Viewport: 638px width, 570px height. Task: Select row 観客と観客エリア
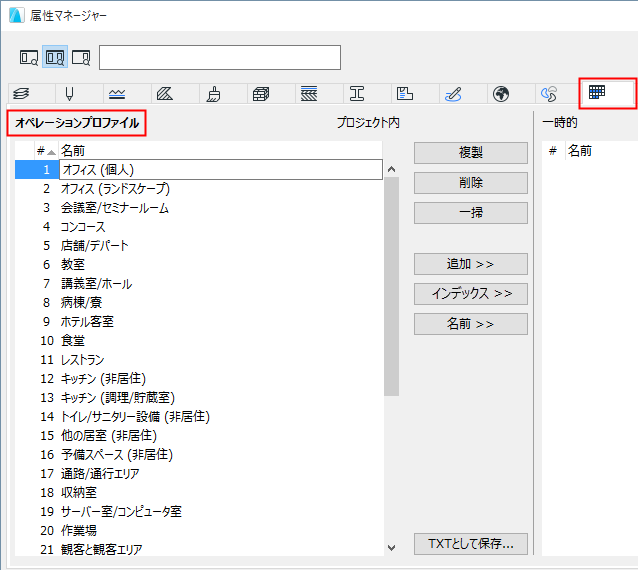coord(199,549)
